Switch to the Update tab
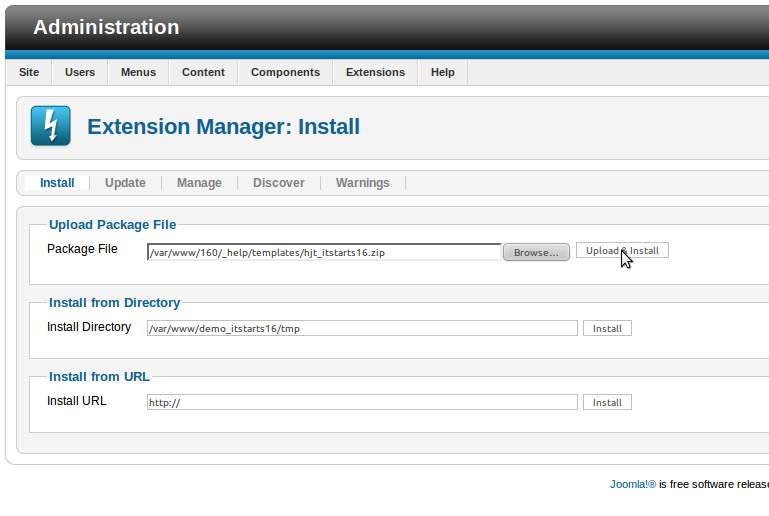This screenshot has width=769, height=516. click(125, 183)
